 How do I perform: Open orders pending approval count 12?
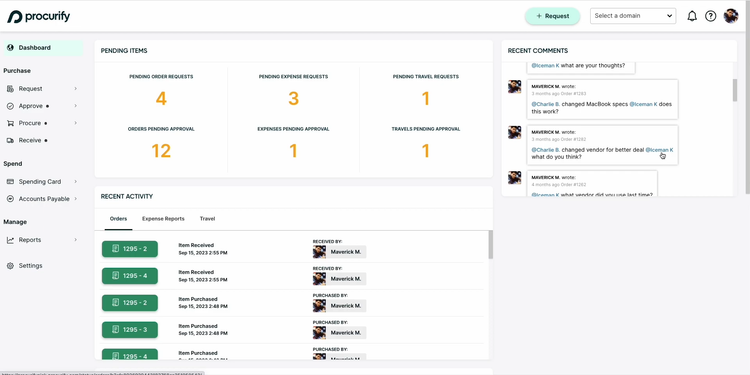(x=161, y=151)
